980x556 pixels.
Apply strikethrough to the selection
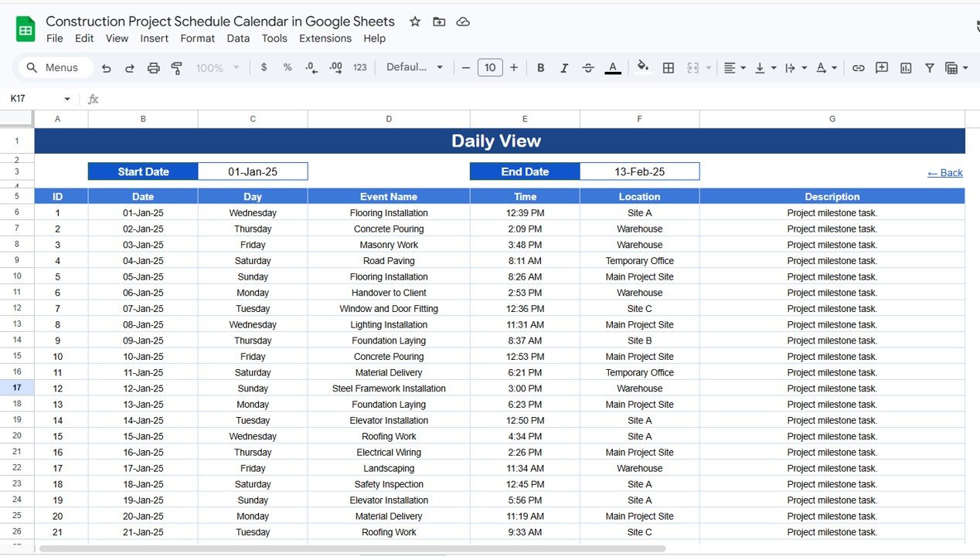point(588,68)
